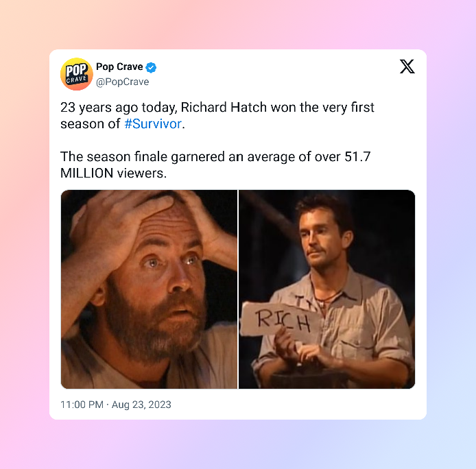The image size is (476, 469).
Task: Click the sentence starting "23 years ago today"
Action: pyautogui.click(x=217, y=116)
